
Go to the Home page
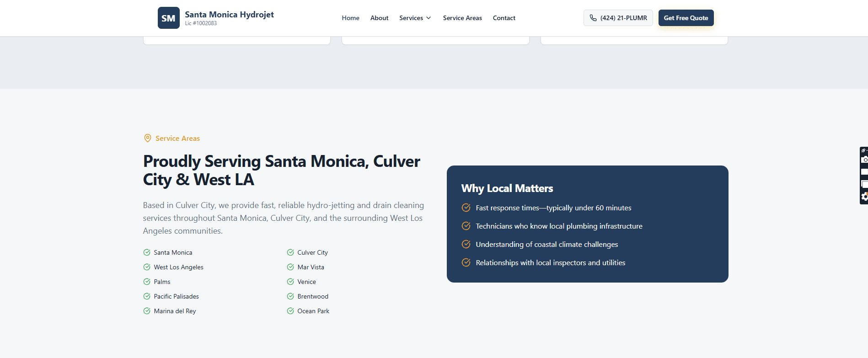point(350,18)
